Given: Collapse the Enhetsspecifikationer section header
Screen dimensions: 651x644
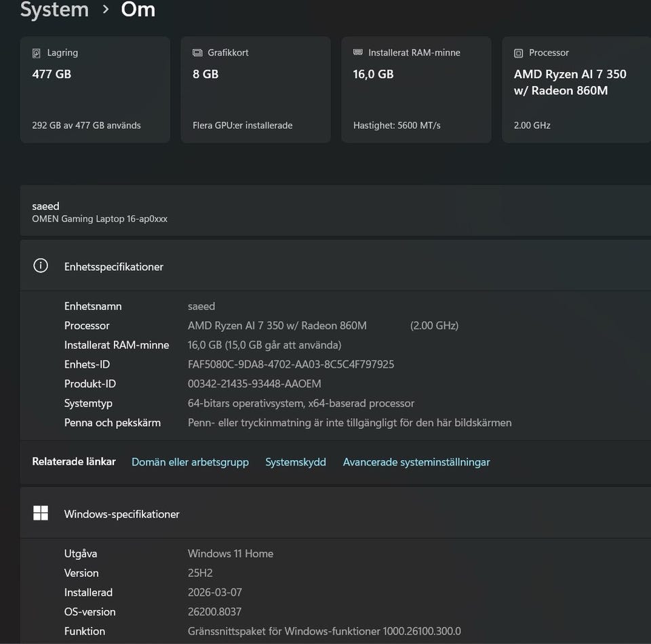Looking at the screenshot, I should point(339,266).
